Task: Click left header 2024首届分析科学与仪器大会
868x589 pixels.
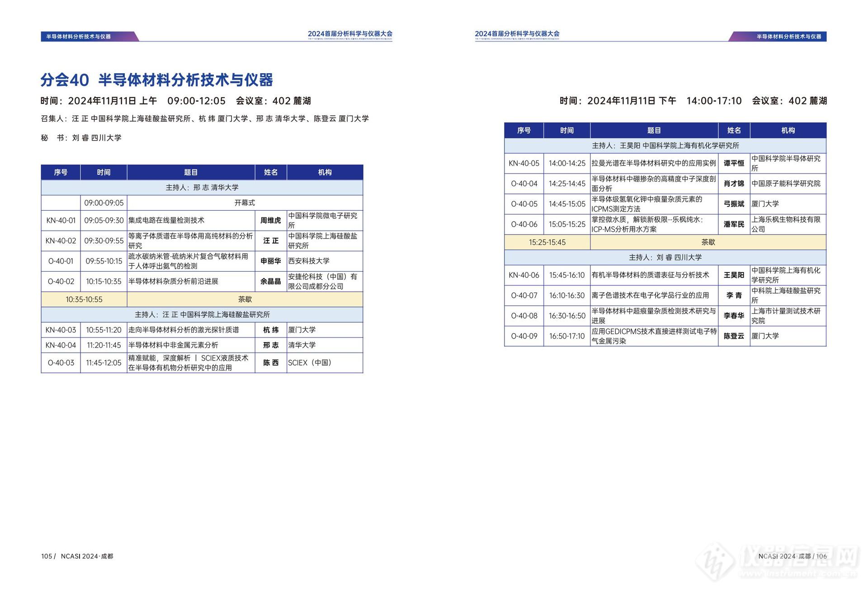Action: 350,34
